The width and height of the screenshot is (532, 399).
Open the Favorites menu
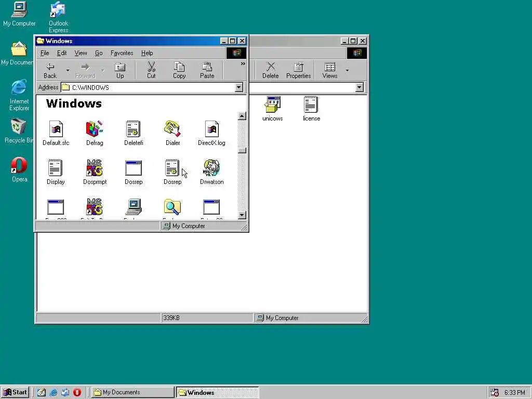click(122, 53)
